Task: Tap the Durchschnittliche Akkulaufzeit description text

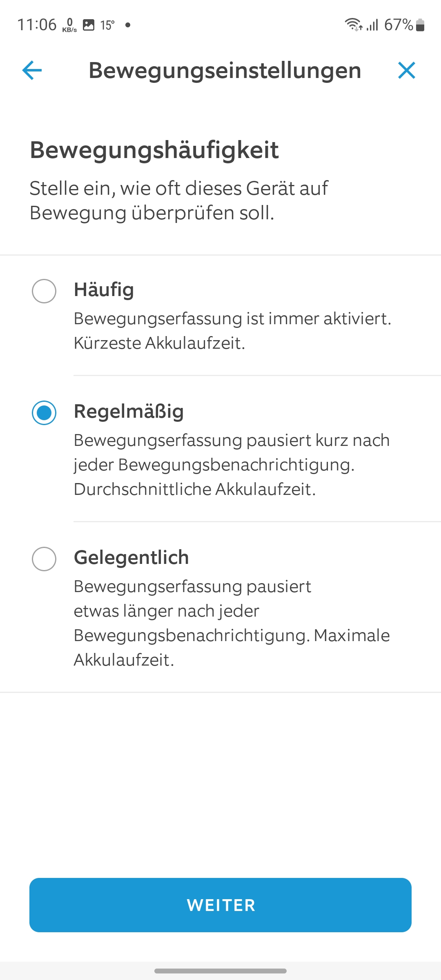Action: (195, 489)
